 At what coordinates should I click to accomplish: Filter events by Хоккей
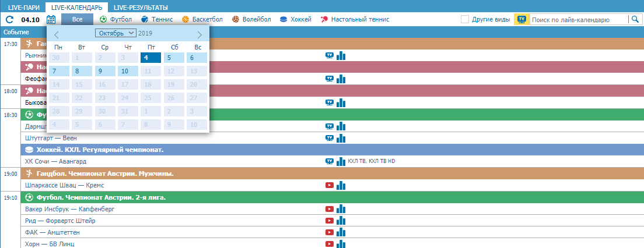click(295, 19)
